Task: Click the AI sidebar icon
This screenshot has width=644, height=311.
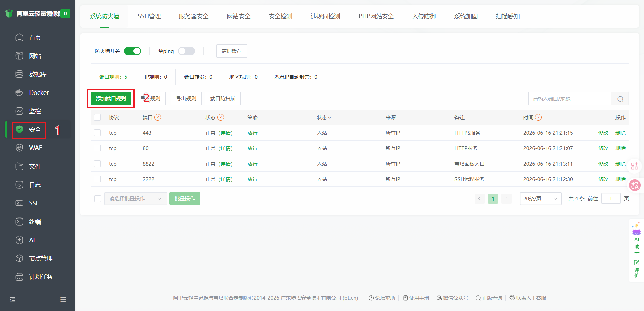Action: click(x=19, y=240)
